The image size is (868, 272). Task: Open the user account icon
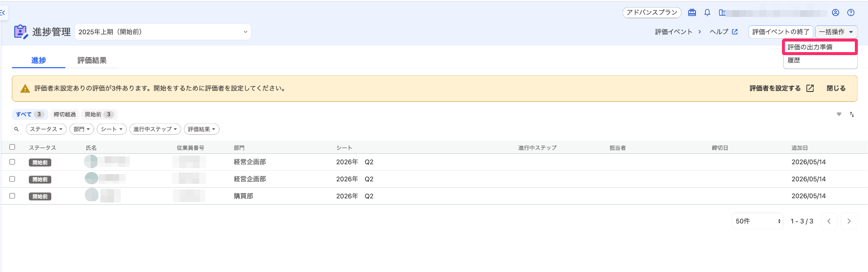click(835, 13)
